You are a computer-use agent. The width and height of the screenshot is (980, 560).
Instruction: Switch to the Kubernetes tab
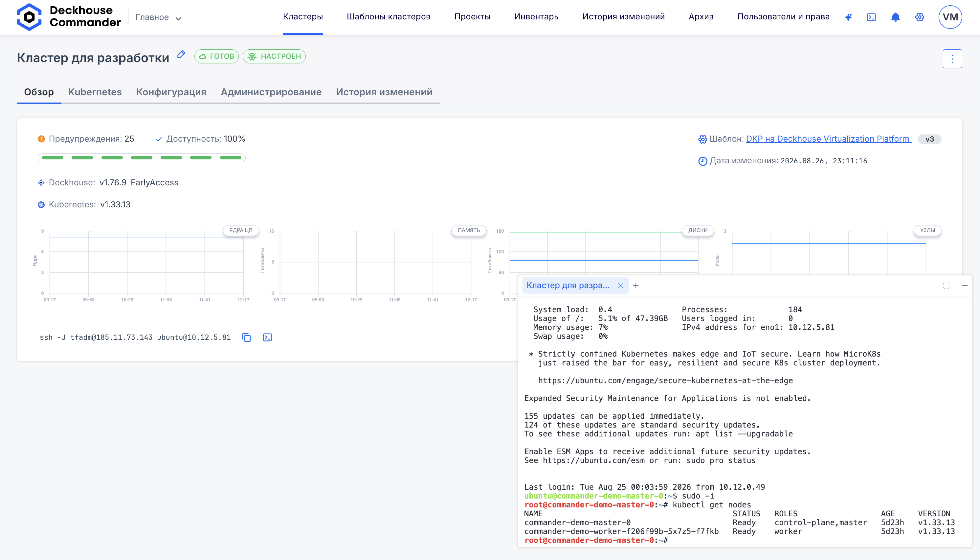click(95, 92)
